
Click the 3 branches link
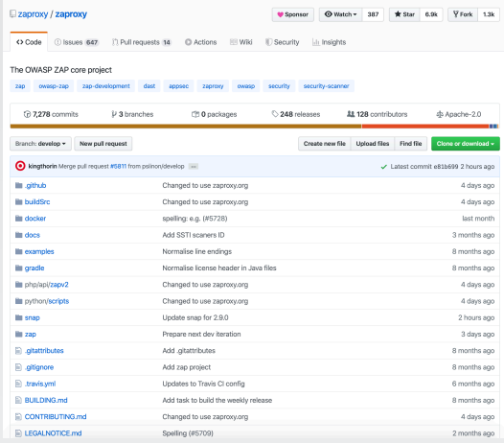132,114
